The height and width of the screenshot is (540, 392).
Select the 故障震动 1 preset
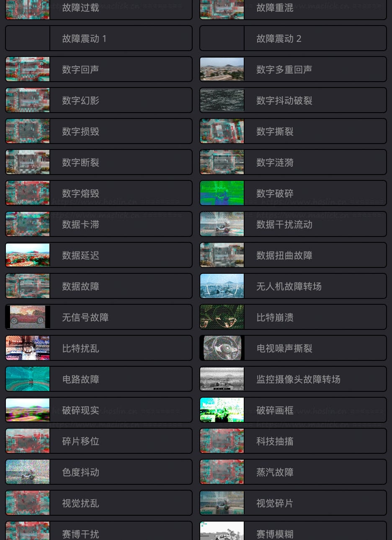click(x=99, y=39)
